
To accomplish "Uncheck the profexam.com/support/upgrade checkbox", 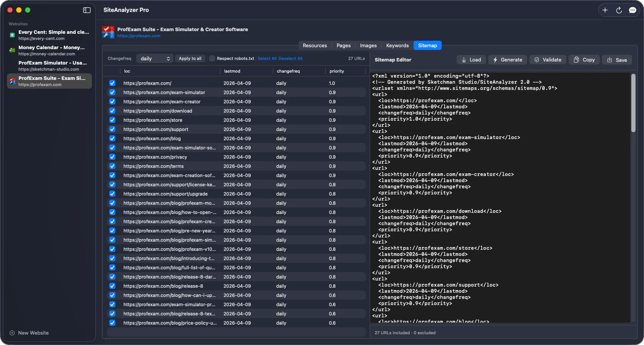I will coord(112,194).
